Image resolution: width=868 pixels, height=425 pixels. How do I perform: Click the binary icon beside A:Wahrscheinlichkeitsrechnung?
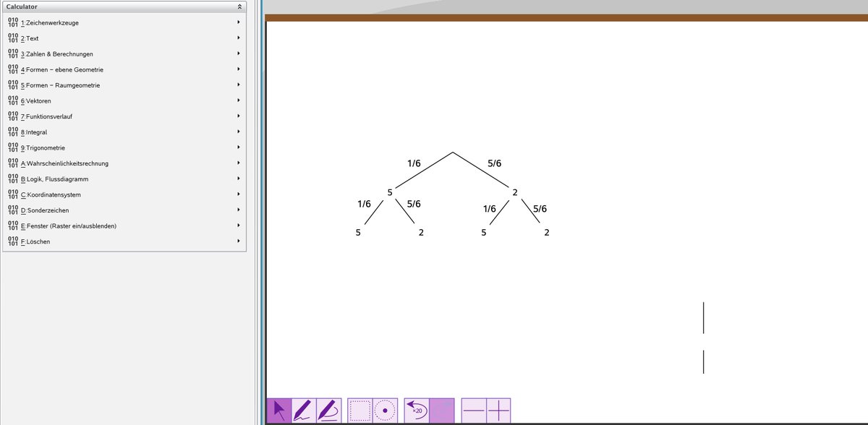(12, 163)
